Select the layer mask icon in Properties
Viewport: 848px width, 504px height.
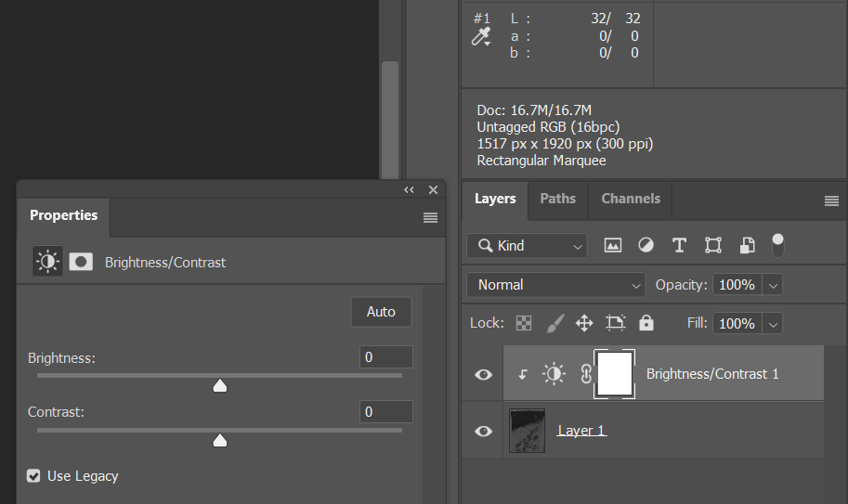[81, 262]
